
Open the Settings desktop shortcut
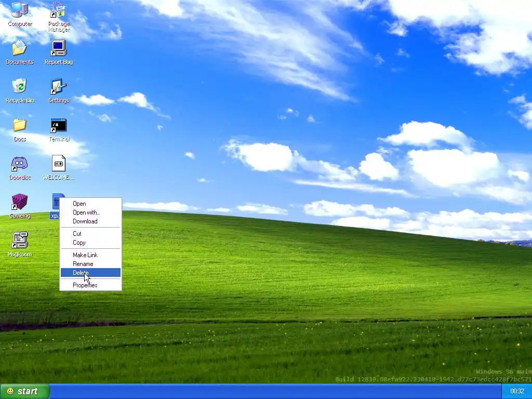(59, 90)
